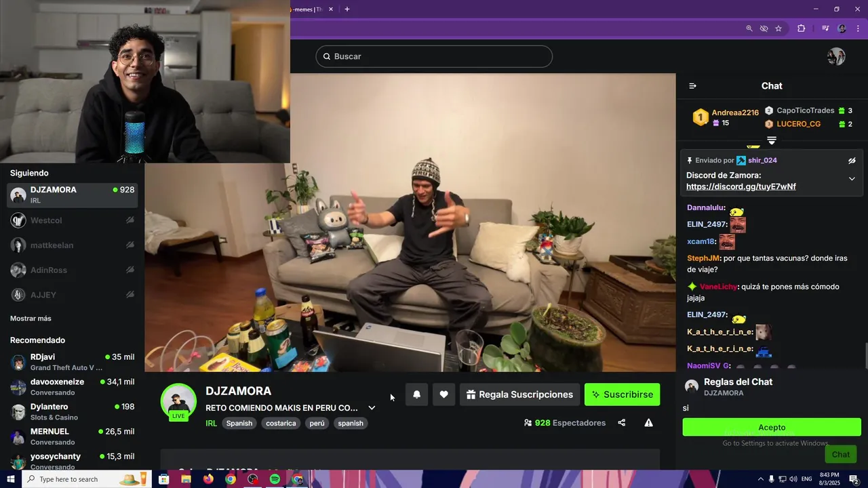Click the search magnifier icon in Buscar field

[326, 56]
